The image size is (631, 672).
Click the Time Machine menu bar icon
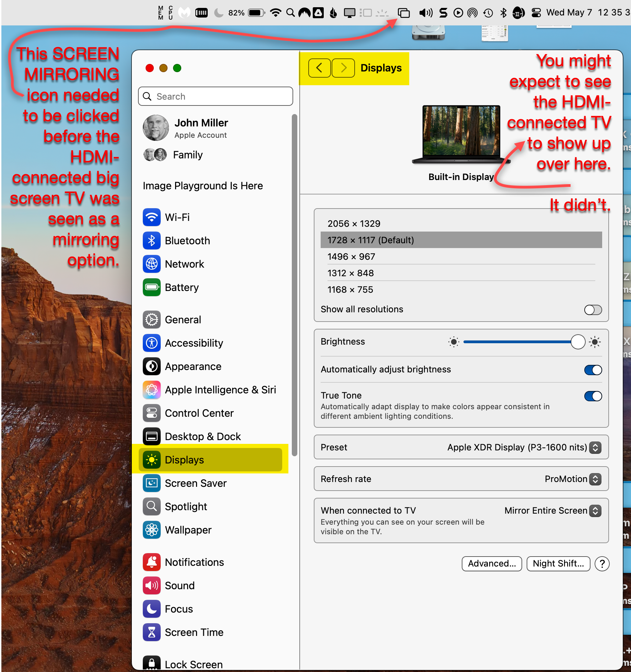tap(488, 13)
